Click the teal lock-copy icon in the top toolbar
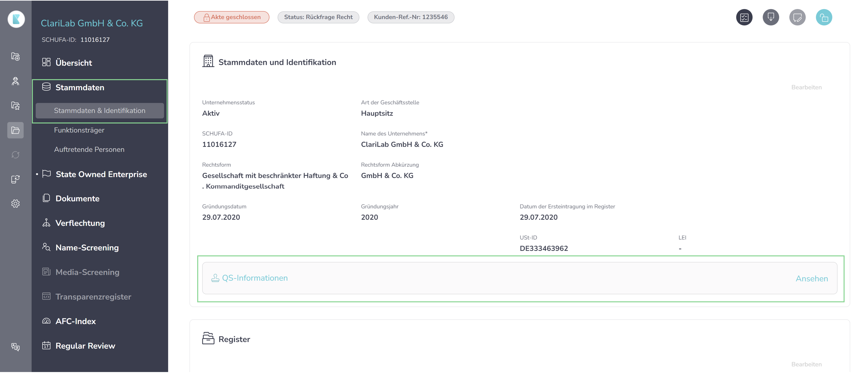 [x=824, y=17]
